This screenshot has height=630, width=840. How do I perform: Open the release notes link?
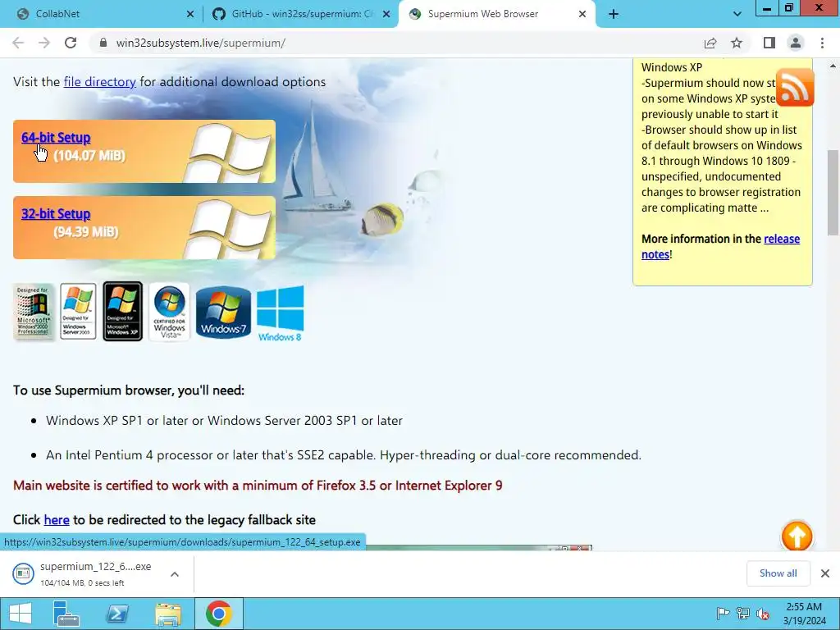pyautogui.click(x=720, y=246)
